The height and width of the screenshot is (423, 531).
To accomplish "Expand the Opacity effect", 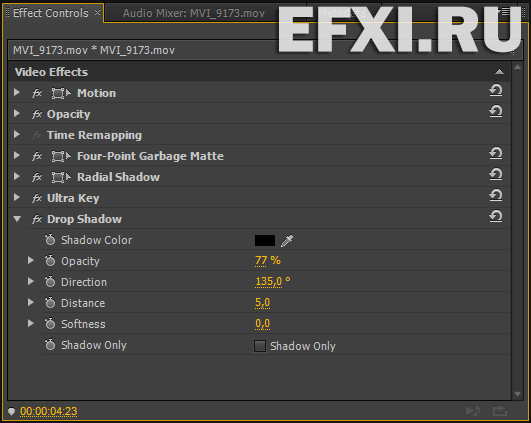I will coord(17,113).
